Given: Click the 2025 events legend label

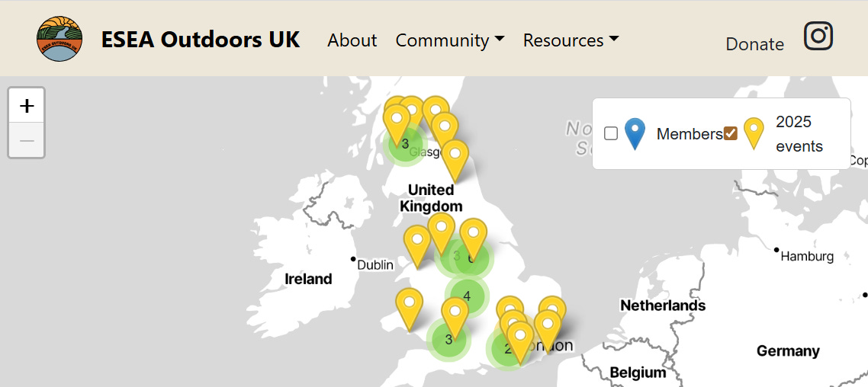Looking at the screenshot, I should [799, 134].
